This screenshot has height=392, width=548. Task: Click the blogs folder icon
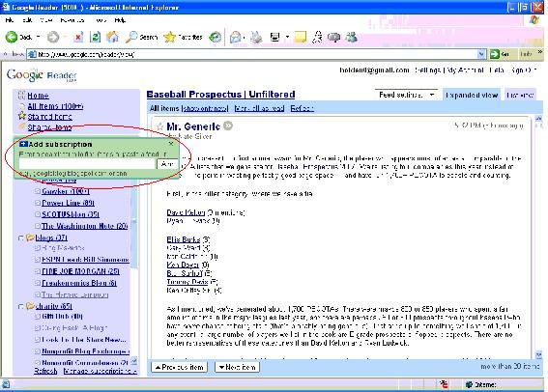[30, 238]
